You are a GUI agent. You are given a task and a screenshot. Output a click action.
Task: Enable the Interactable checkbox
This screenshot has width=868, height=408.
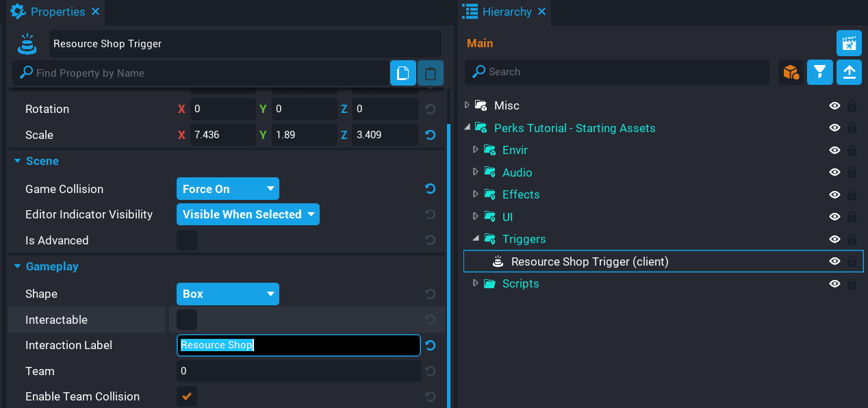click(186, 320)
